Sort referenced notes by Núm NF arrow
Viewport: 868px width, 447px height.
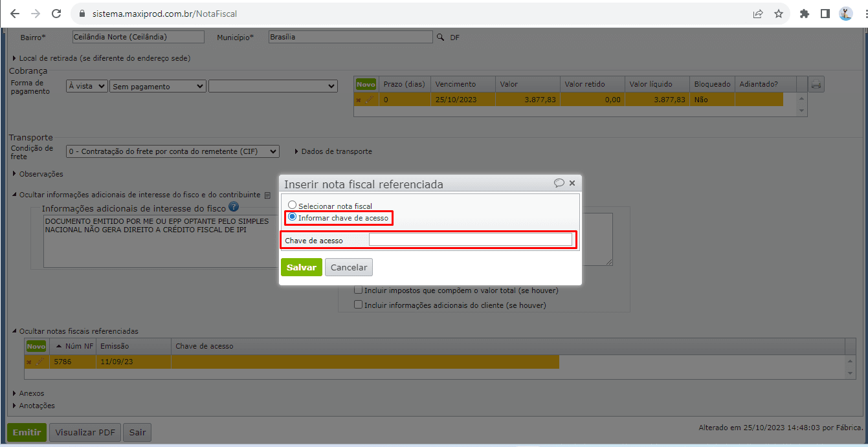pyautogui.click(x=60, y=346)
